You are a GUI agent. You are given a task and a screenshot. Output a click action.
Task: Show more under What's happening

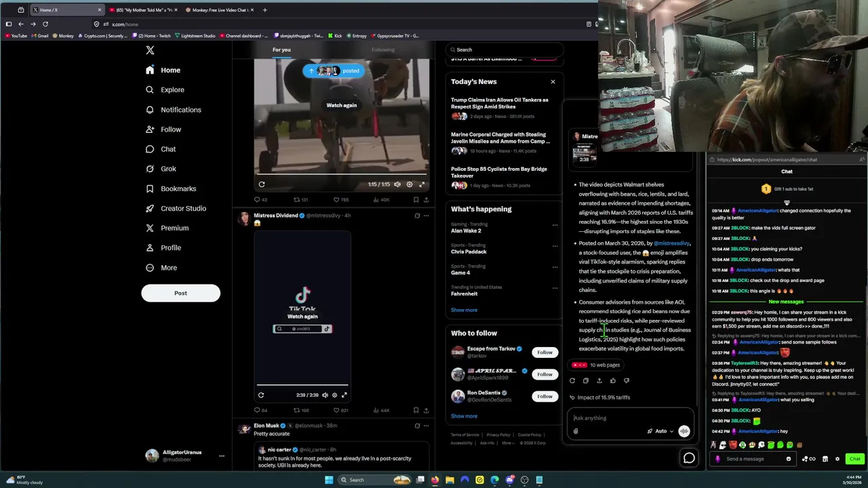point(464,310)
